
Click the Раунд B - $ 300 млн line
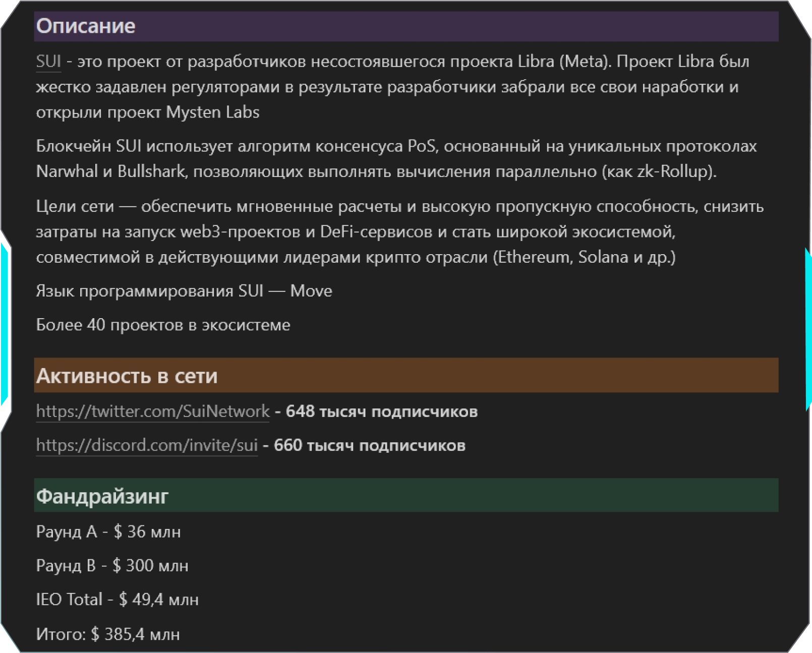point(112,565)
